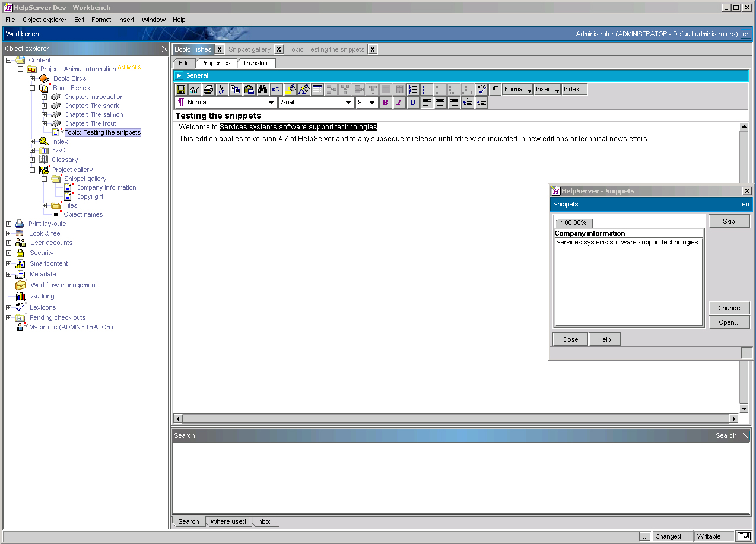
Task: Run spell check with the ABC checkmark icon
Action: (481, 90)
